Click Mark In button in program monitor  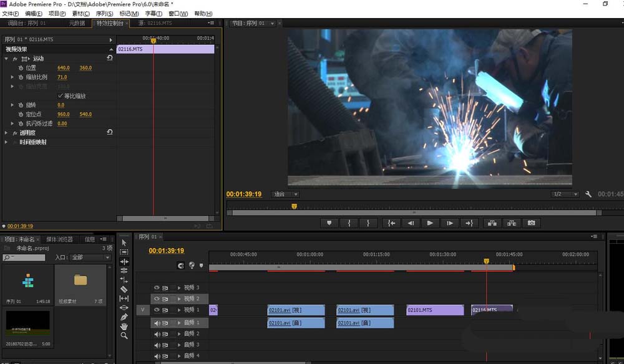(x=349, y=223)
